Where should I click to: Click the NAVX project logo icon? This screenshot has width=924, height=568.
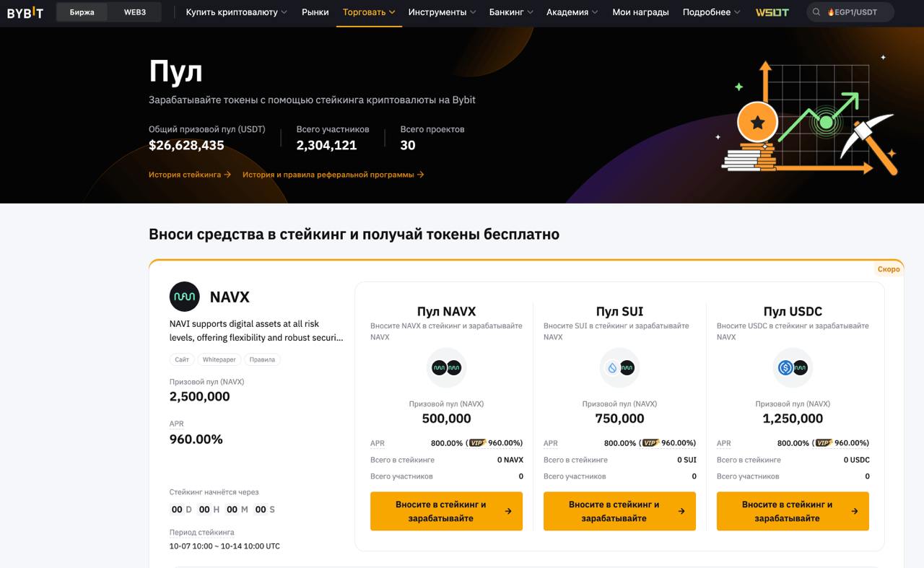point(184,297)
